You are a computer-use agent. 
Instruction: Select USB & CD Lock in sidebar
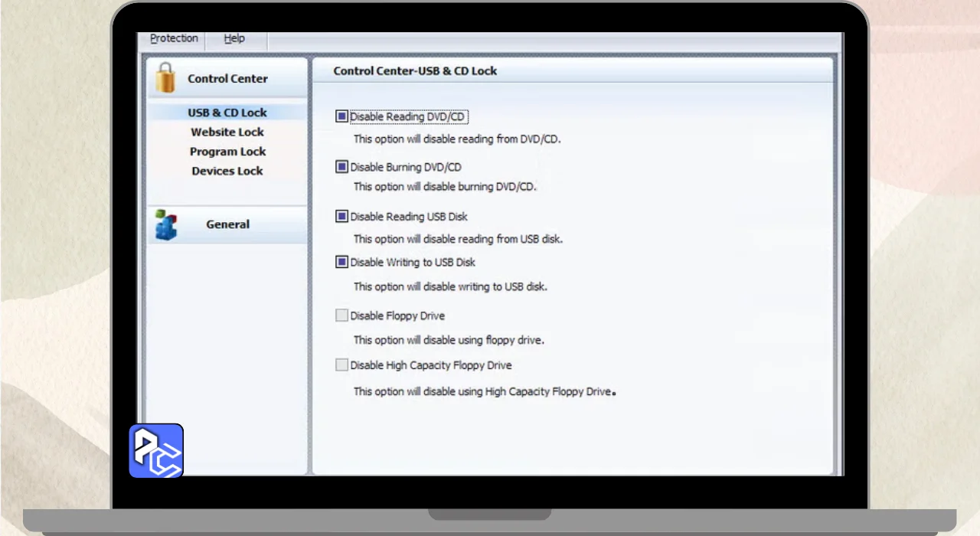227,113
